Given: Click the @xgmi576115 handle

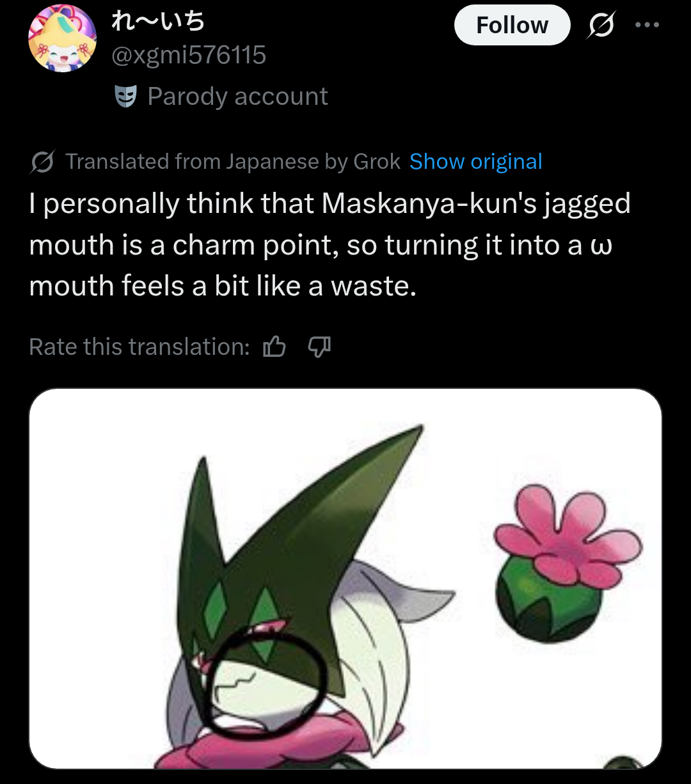Looking at the screenshot, I should coord(189,55).
